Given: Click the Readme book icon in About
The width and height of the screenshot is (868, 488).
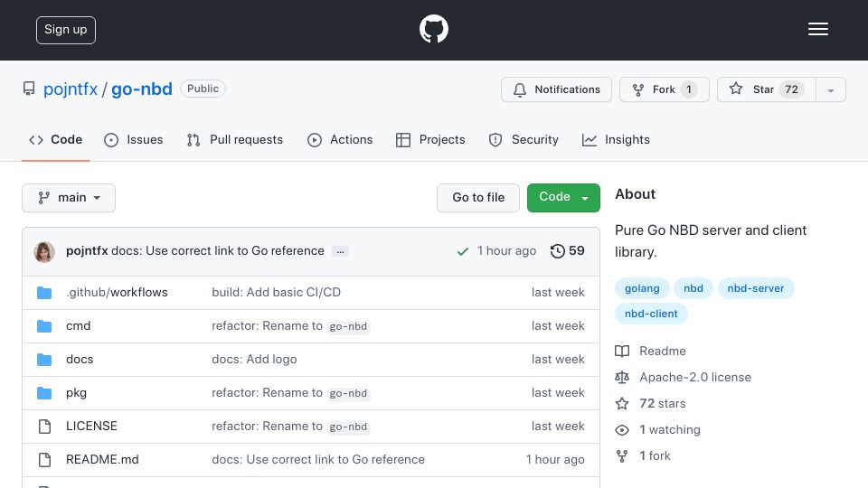Looking at the screenshot, I should point(622,352).
